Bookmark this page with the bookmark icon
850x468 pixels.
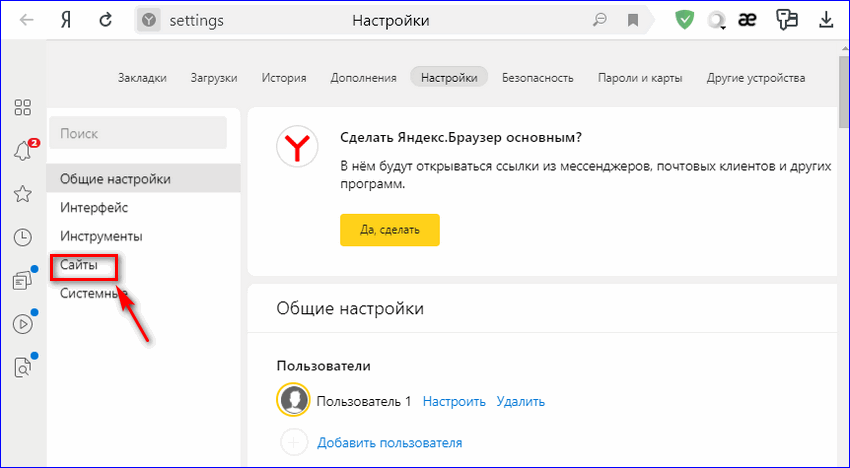[x=633, y=21]
